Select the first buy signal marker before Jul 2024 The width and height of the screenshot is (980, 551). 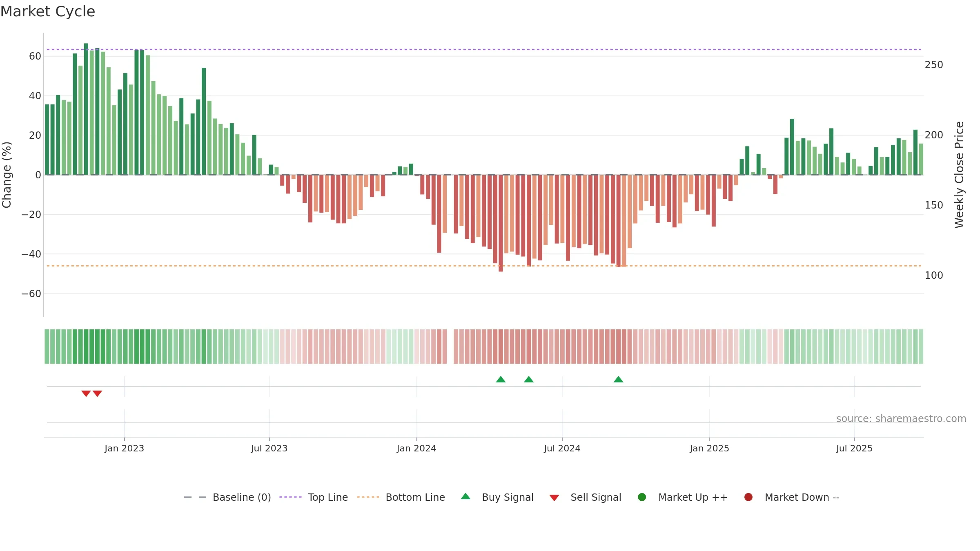[501, 380]
